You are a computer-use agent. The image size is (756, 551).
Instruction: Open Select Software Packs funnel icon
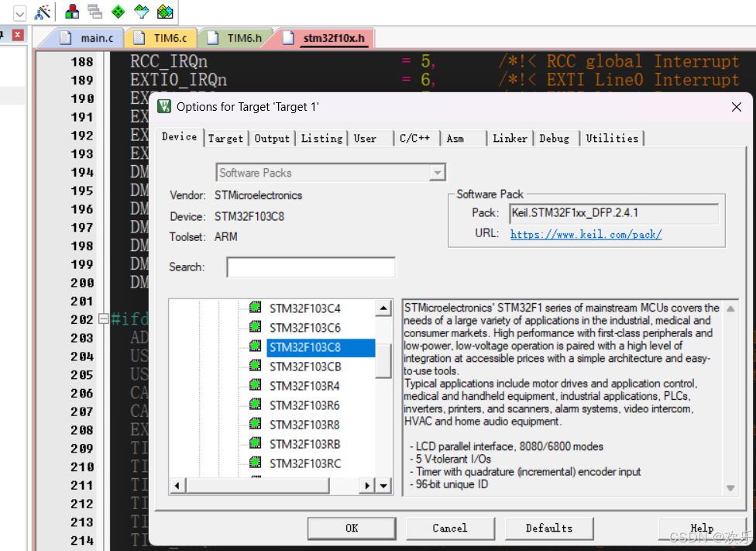tap(141, 12)
